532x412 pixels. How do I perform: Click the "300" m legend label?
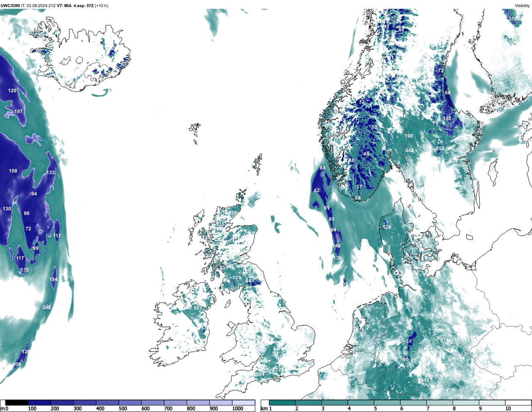[x=77, y=409]
